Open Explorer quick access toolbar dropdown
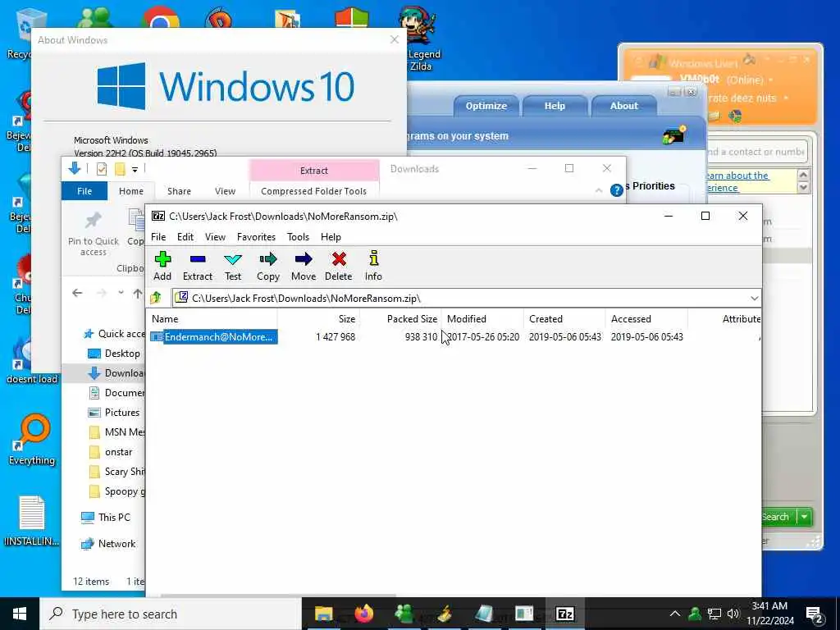This screenshot has width=840, height=630. tap(135, 170)
